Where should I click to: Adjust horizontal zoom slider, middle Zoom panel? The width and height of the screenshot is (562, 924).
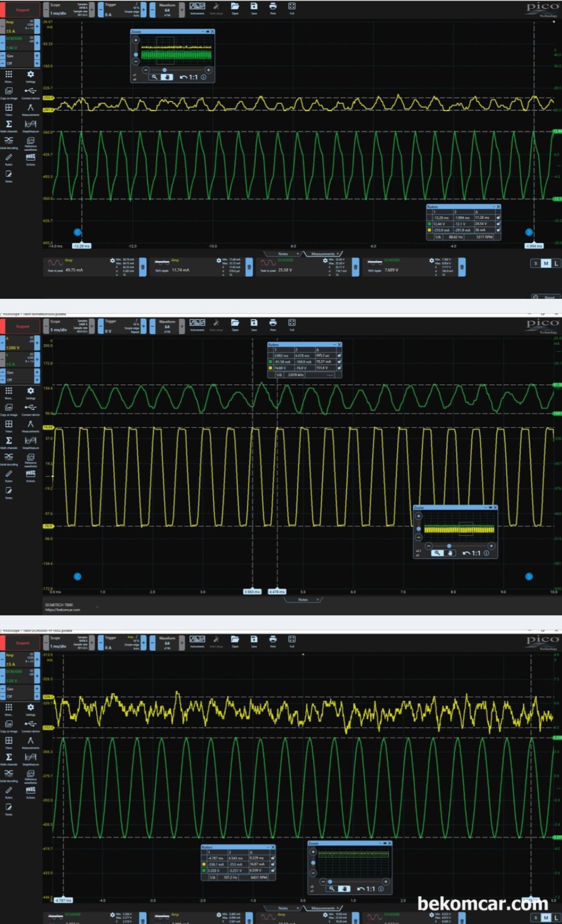point(449,546)
